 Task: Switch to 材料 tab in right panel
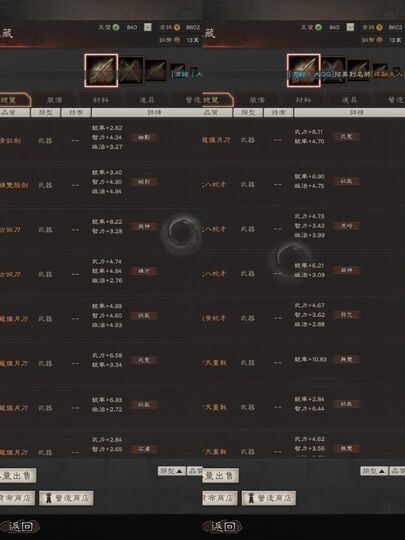coord(303,100)
